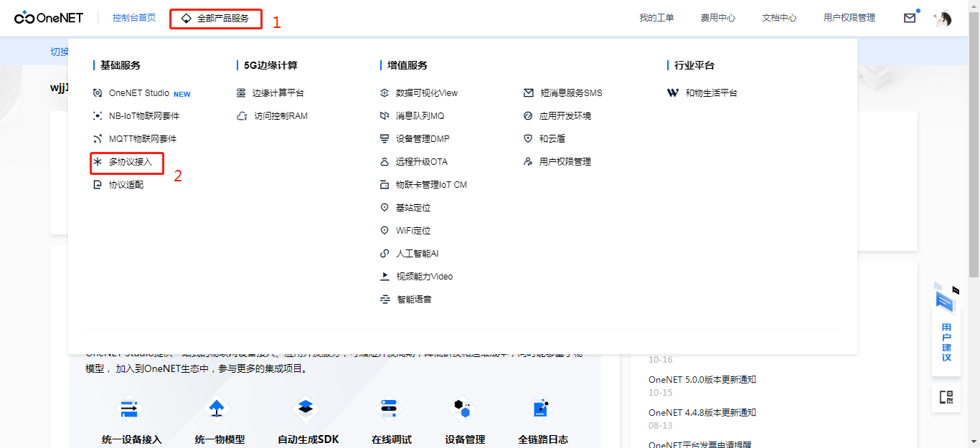Open 用户权限管理 in the top bar
The width and height of the screenshot is (980, 448).
pyautogui.click(x=849, y=18)
